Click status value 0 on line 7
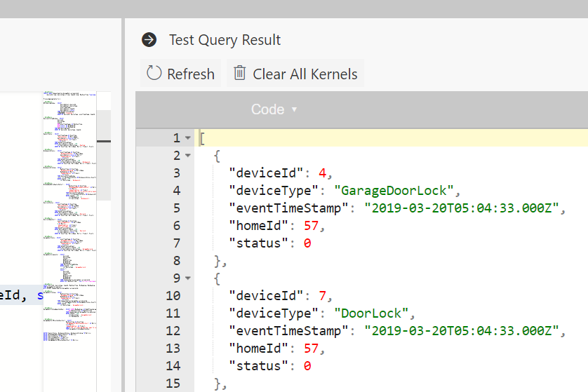 point(307,243)
